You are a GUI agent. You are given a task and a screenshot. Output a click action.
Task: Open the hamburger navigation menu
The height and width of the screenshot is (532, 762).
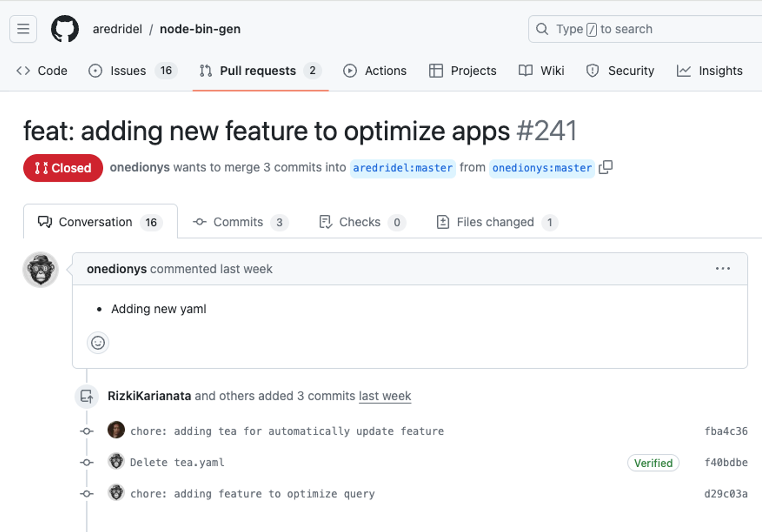pyautogui.click(x=23, y=29)
